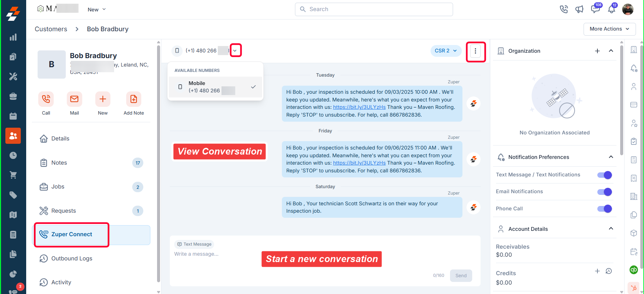Toggle Phone Call notifications switch

(604, 209)
